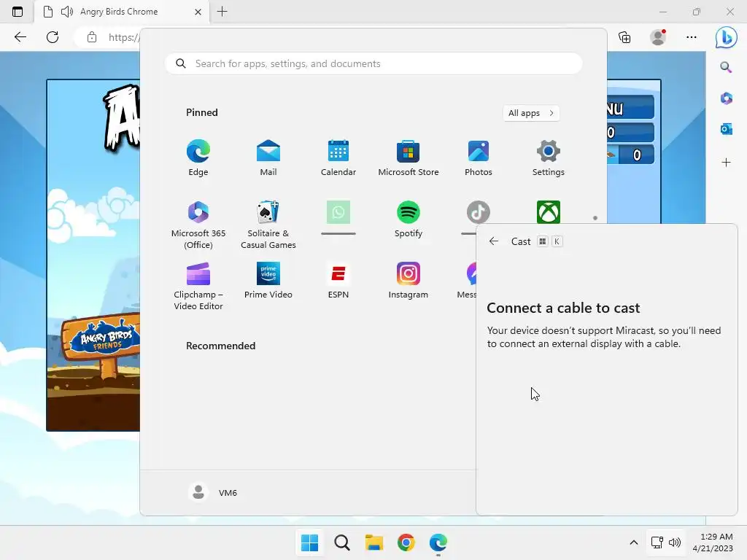Open Bing chat in Edge
747x560 pixels.
(726, 37)
